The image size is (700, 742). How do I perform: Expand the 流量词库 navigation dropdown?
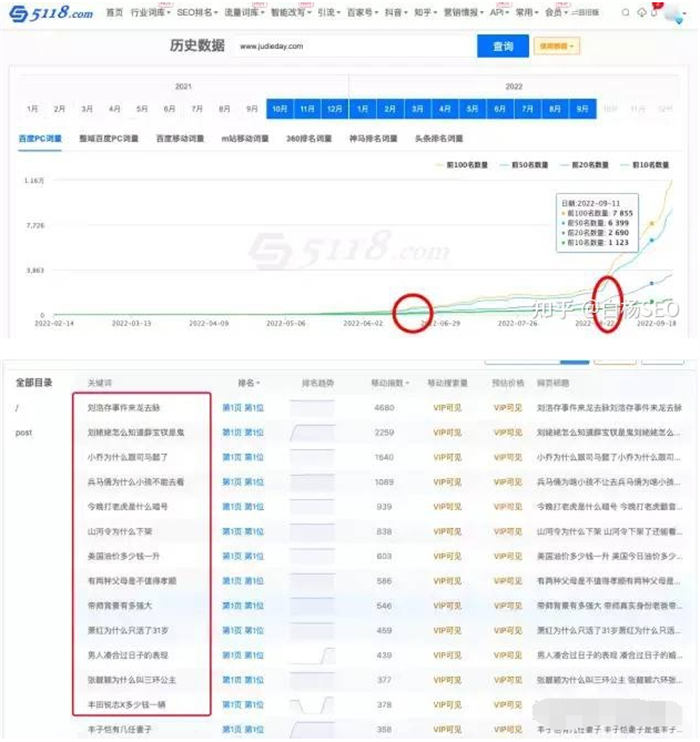pyautogui.click(x=244, y=12)
